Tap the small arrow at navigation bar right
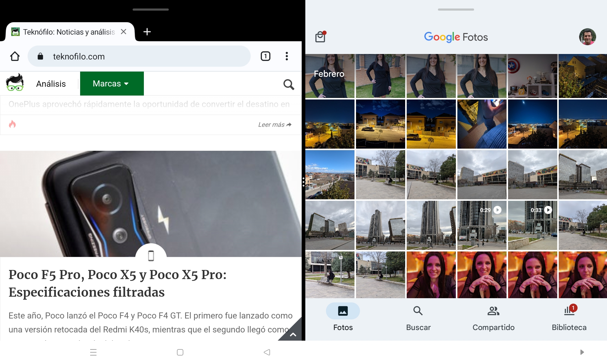607x364 pixels. [x=582, y=352]
